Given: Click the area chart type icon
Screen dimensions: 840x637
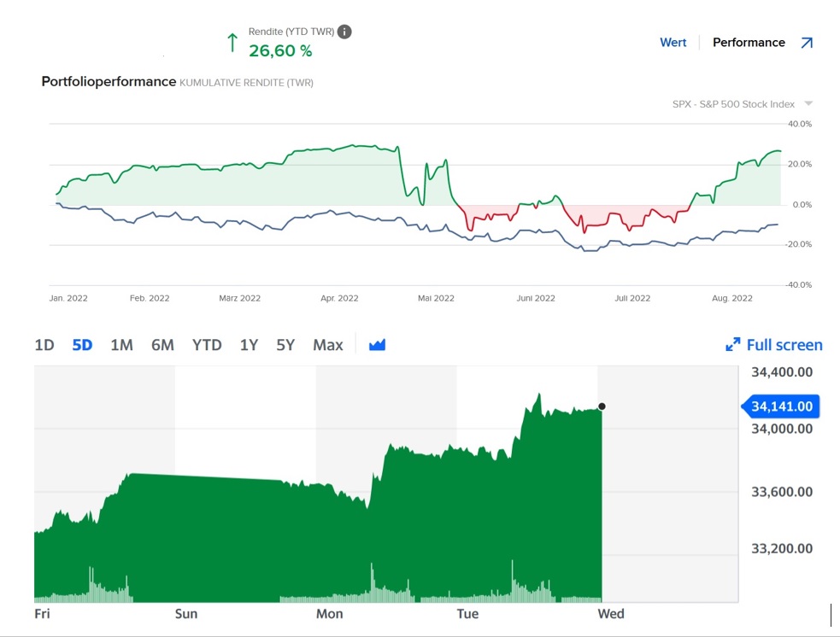Looking at the screenshot, I should tap(378, 345).
